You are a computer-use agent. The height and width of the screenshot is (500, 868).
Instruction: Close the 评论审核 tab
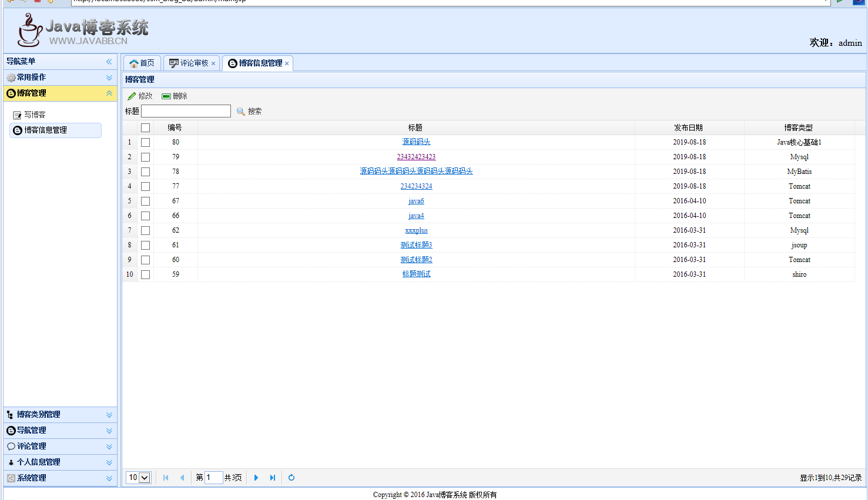click(213, 63)
